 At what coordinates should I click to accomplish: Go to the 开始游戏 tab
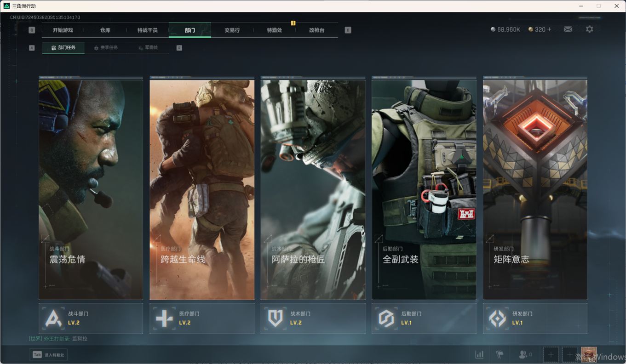pos(63,30)
